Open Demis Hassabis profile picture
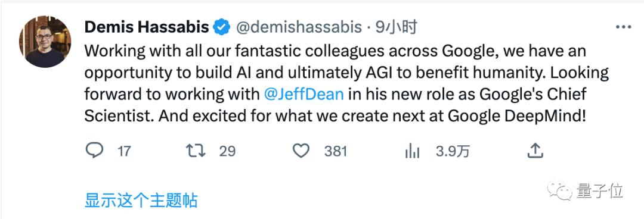 pyautogui.click(x=45, y=42)
